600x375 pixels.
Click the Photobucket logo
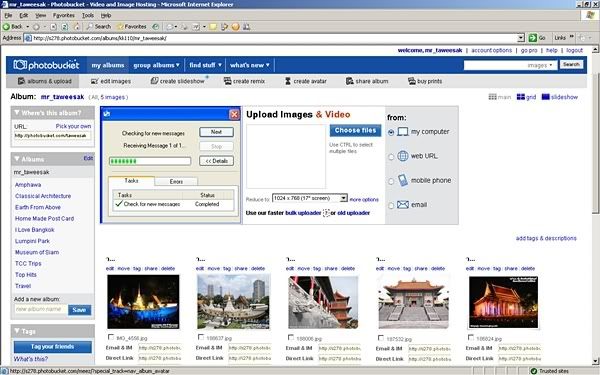click(x=46, y=65)
